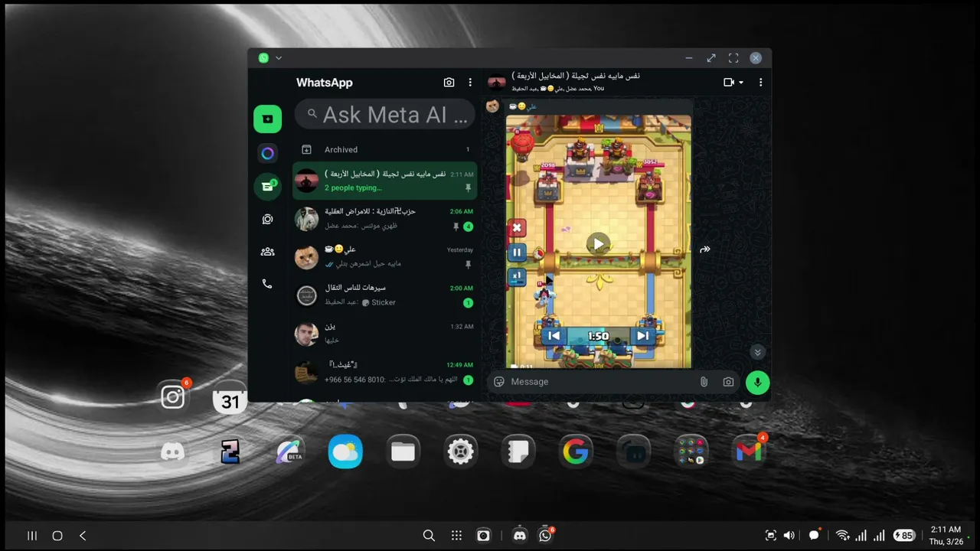
Task: Open the Weather app in the dock
Action: coord(345,452)
